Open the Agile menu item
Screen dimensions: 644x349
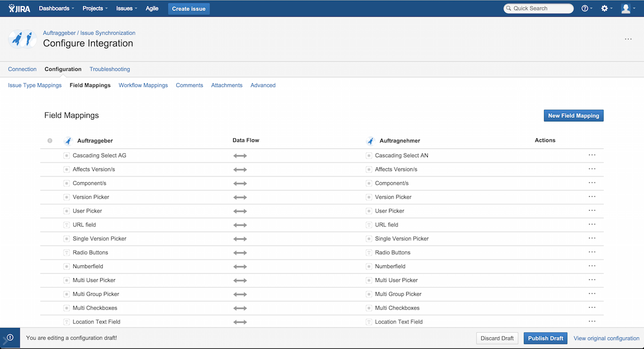tap(152, 8)
